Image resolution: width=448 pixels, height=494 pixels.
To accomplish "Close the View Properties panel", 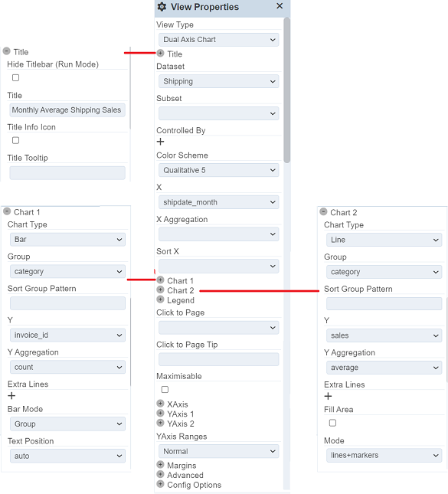I will point(280,6).
